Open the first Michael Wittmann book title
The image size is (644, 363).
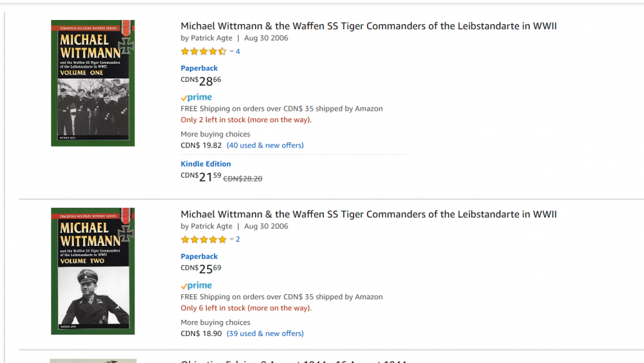pyautogui.click(x=368, y=26)
